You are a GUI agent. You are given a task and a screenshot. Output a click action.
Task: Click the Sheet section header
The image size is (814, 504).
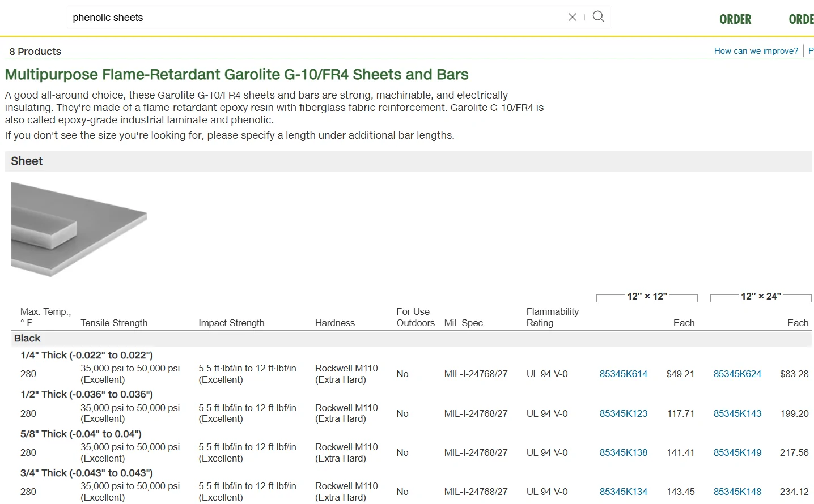[408, 161]
